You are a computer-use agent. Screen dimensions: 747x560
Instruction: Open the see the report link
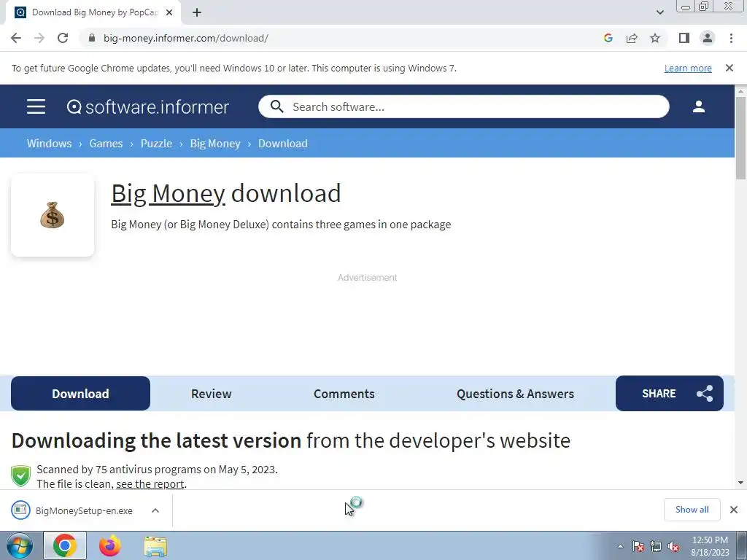(150, 484)
